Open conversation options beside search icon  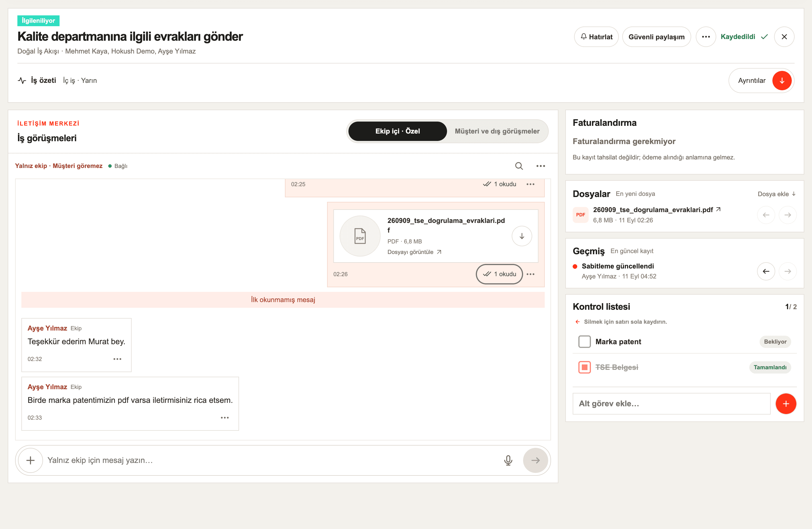540,166
